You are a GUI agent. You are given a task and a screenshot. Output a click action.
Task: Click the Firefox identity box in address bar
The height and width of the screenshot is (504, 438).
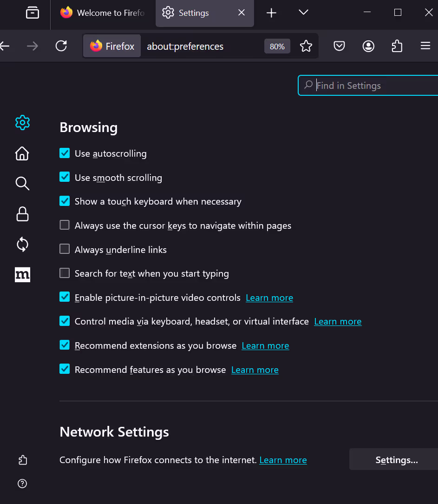(x=112, y=46)
